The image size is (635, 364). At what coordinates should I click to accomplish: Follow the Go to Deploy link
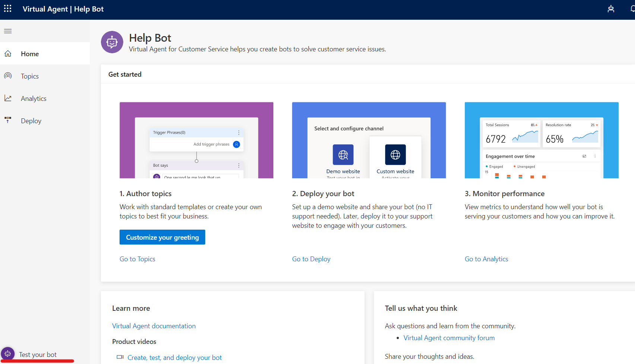tap(311, 259)
